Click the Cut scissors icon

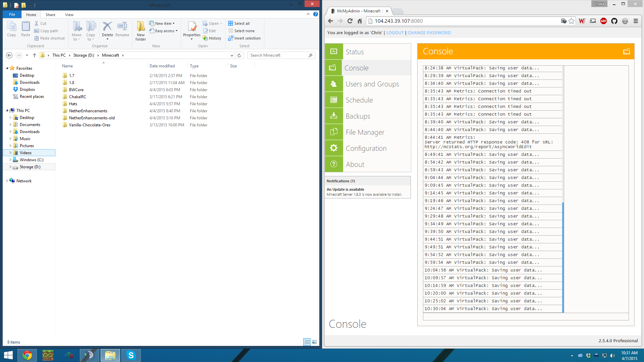tap(37, 23)
